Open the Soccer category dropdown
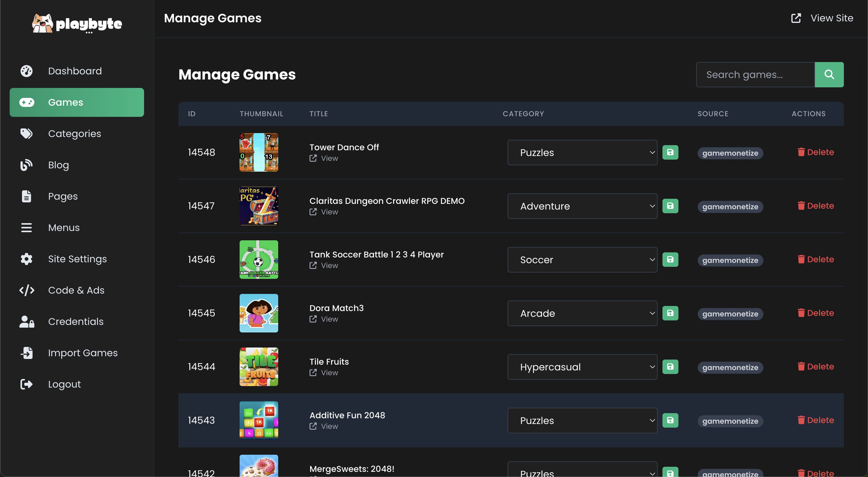 [x=582, y=260]
